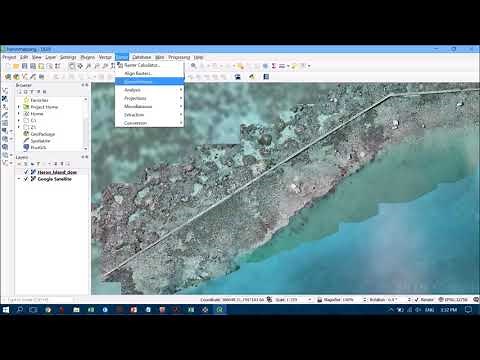This screenshot has width=480, height=360.
Task: Click the Type to locate search box
Action: click(39, 300)
